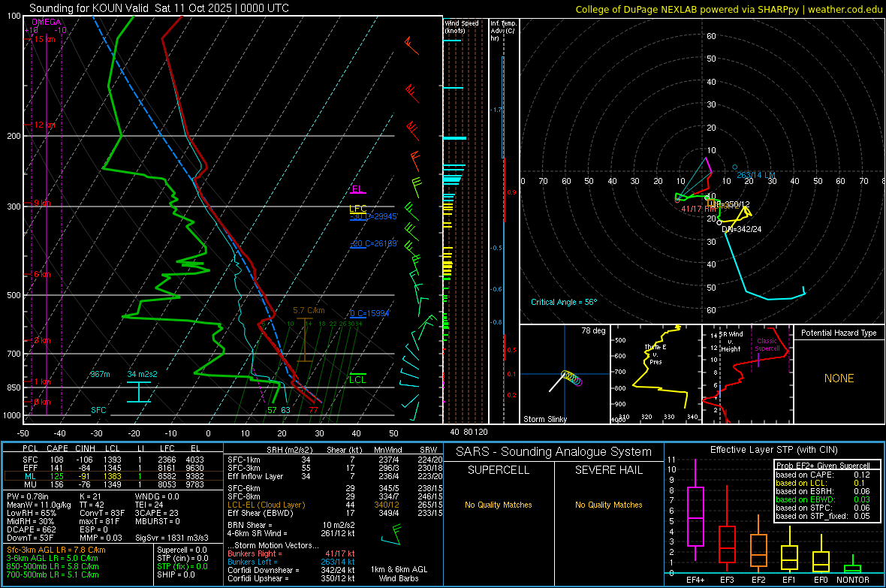Click the red 'Bunkers Right =' line

[x=291, y=553]
